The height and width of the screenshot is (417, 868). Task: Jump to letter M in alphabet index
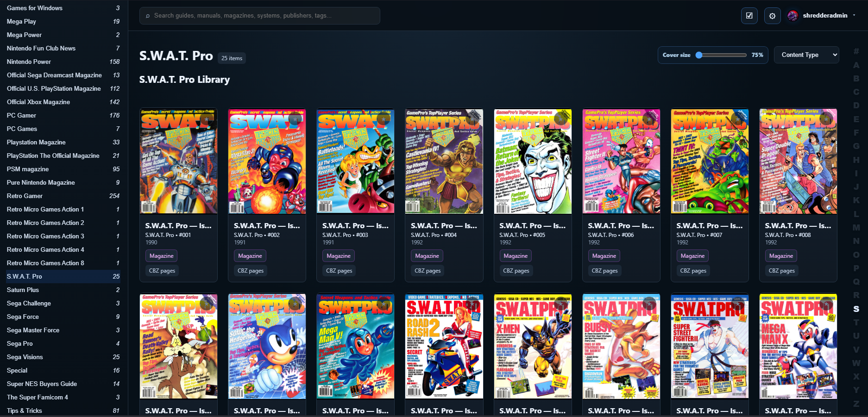point(856,228)
